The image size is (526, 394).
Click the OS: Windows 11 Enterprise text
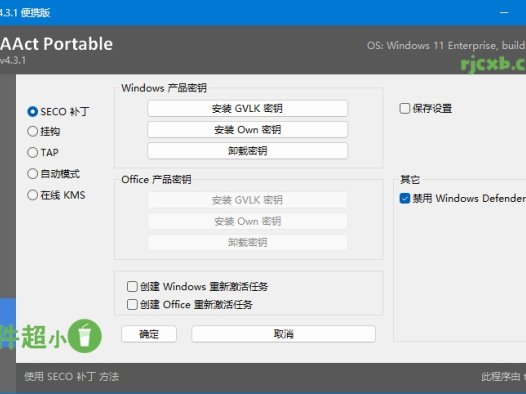tap(446, 46)
